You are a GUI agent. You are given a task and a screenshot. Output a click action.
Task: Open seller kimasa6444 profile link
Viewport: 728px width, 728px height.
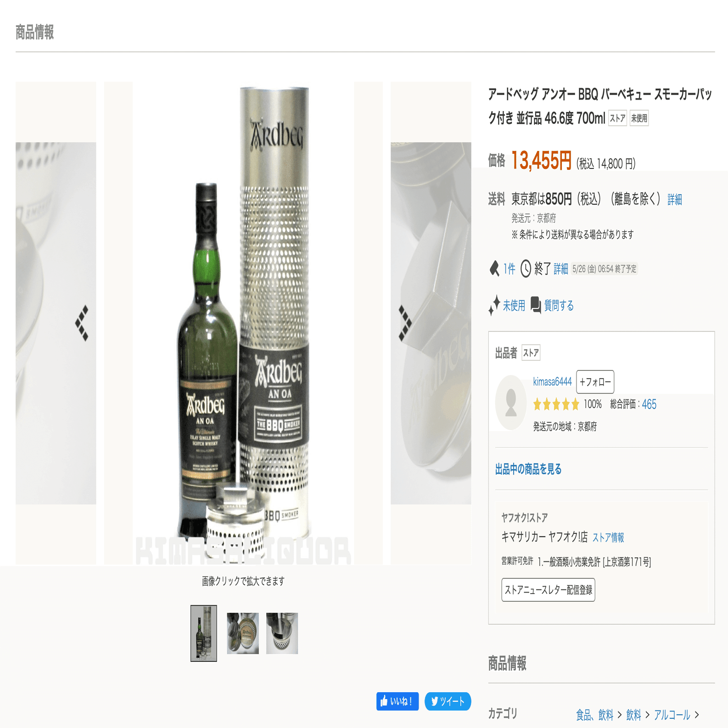click(552, 382)
